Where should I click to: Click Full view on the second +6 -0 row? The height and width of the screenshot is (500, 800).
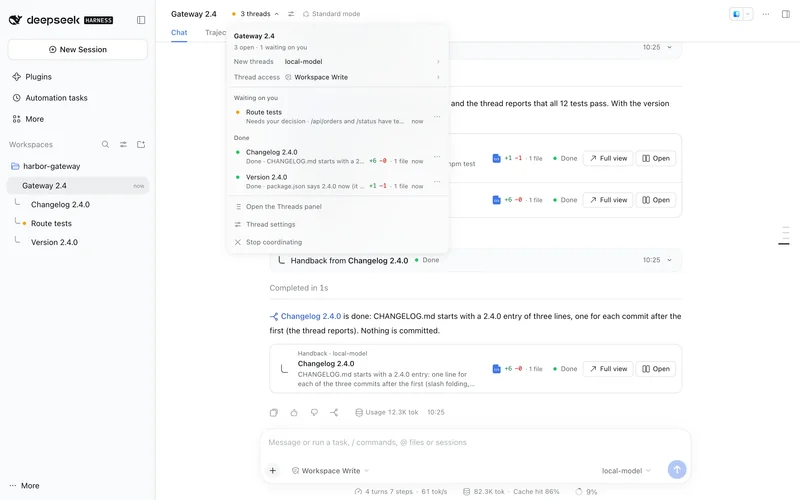(x=608, y=200)
